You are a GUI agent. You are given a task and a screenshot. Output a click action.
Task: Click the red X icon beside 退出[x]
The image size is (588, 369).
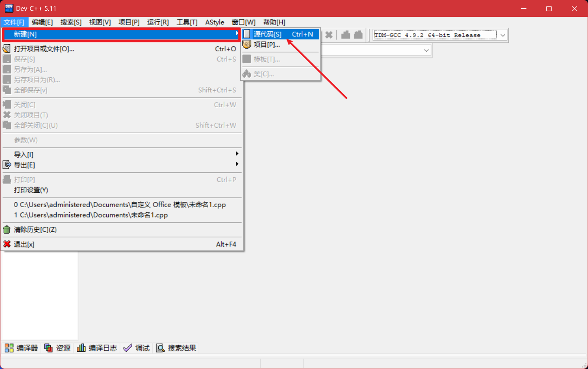[x=7, y=244]
